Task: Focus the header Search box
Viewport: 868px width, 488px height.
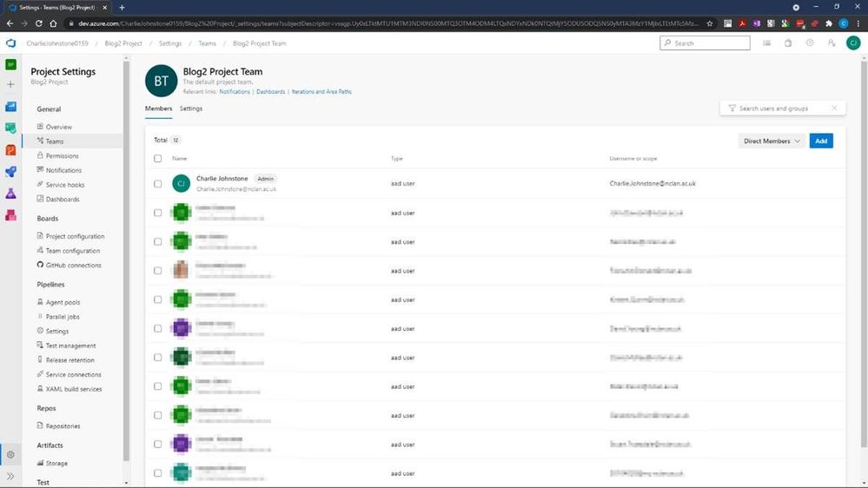Action: (705, 43)
